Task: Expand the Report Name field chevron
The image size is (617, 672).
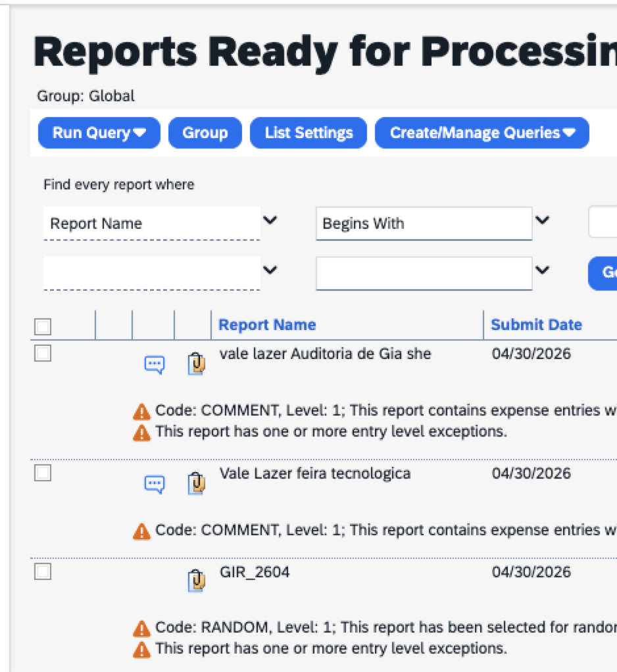Action: 270,220
